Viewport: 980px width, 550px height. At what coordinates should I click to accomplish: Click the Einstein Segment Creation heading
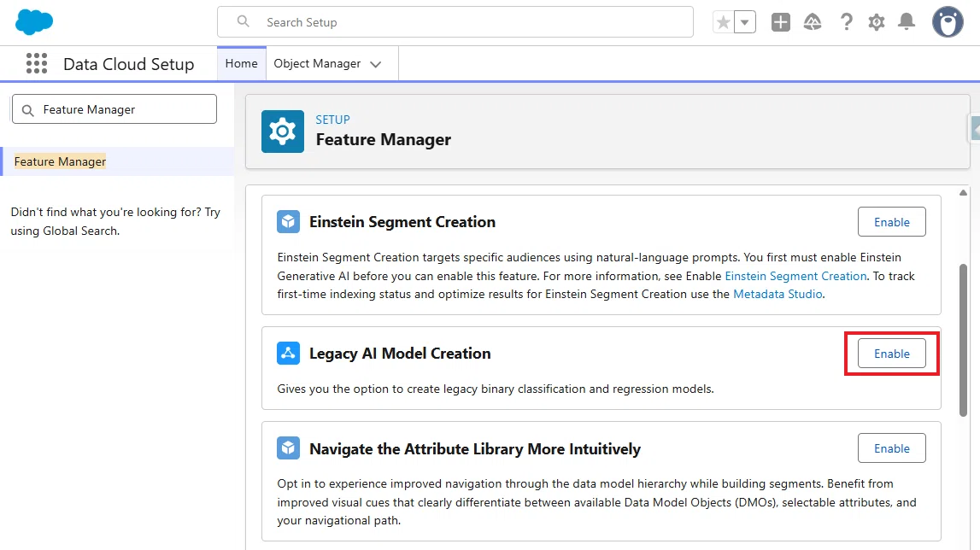point(402,222)
